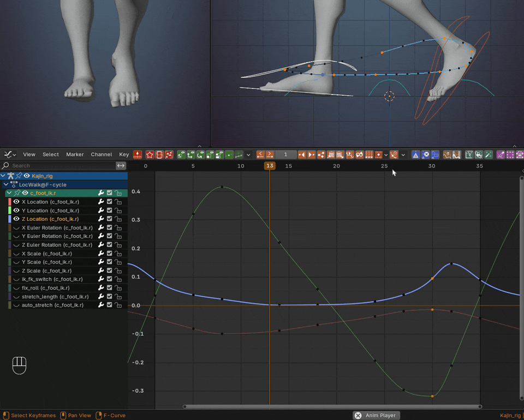
Task: Open the dropdown after the green toolbar icons
Action: click(x=248, y=154)
